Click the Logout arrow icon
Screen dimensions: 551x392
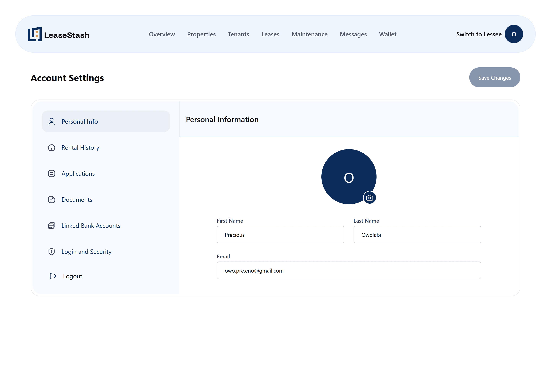click(53, 276)
